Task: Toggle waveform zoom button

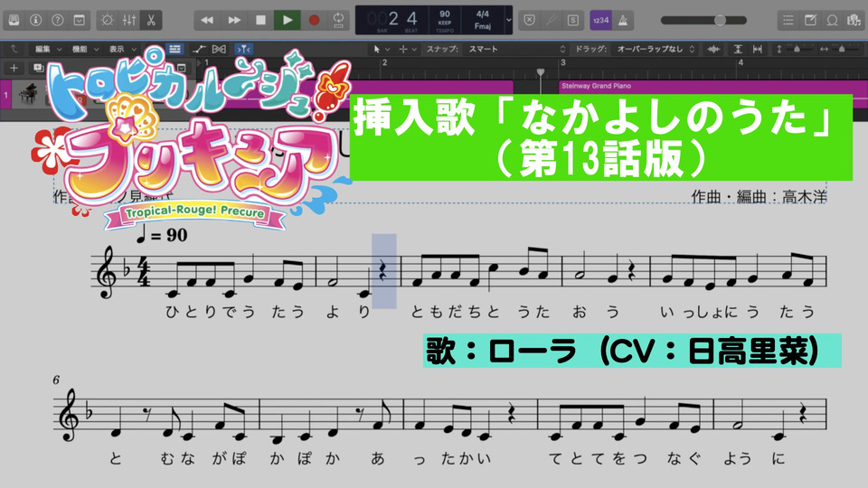Action: click(713, 49)
